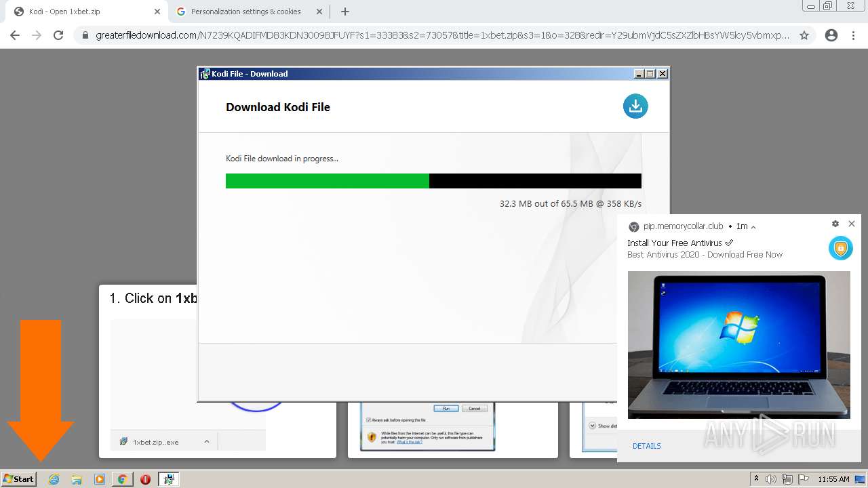
Task: Click the site lock icon in address bar
Action: click(x=85, y=35)
